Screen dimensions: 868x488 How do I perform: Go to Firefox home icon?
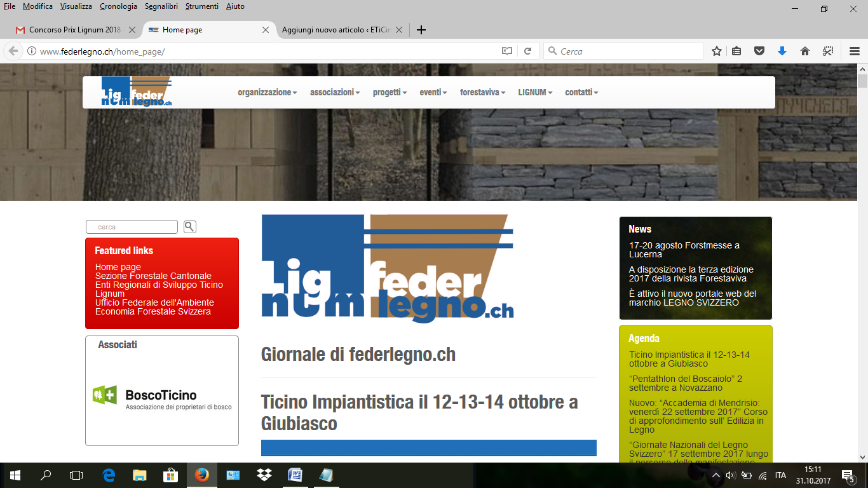(x=805, y=51)
